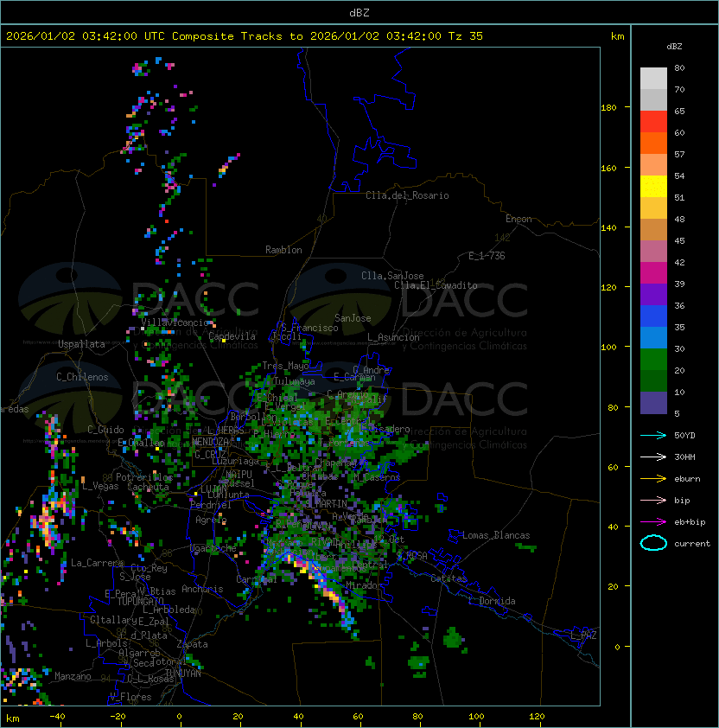Select the red 65 dBZ swatch
The image size is (719, 728).
653,122
